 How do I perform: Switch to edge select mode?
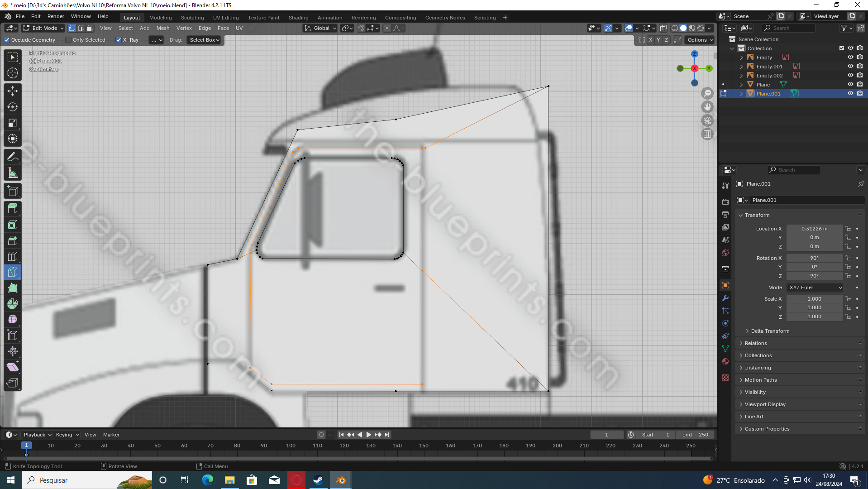81,28
